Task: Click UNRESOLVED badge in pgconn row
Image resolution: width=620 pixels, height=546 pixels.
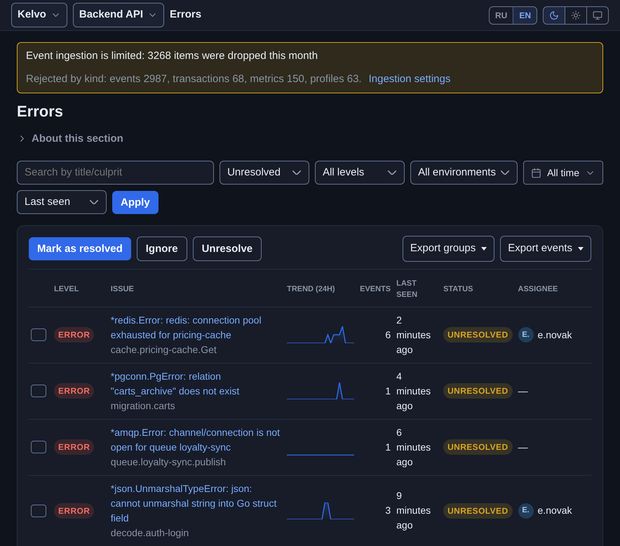Action: click(477, 391)
